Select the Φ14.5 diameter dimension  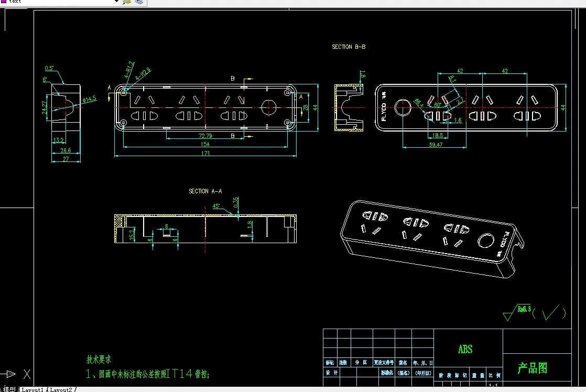(89, 99)
